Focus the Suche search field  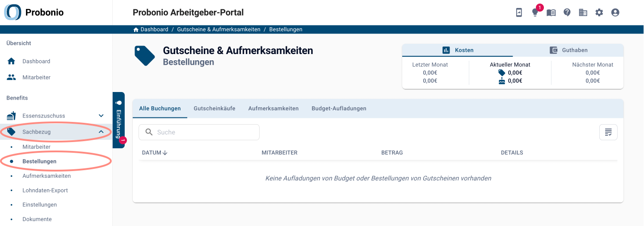199,132
